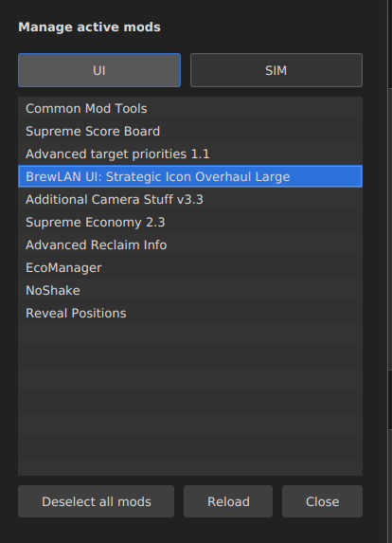Viewport: 392px width, 543px height.
Task: Click the Deselect all mods button
Action: pyautogui.click(x=97, y=501)
